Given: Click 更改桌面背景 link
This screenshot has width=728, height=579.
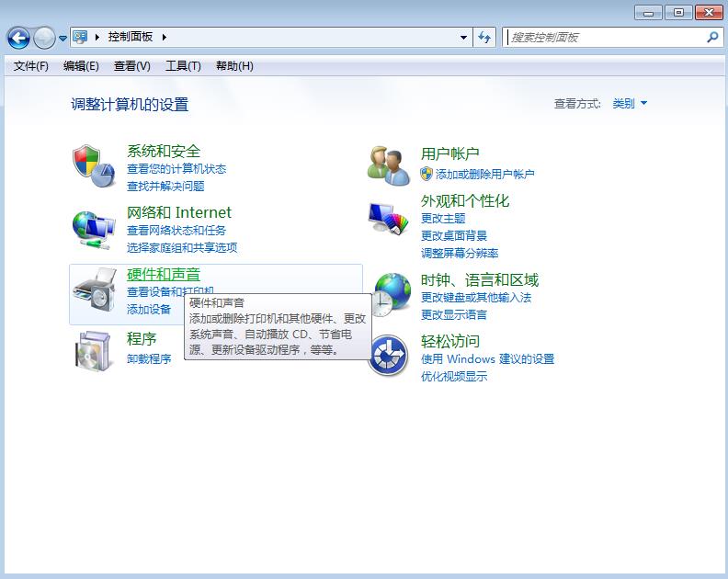Looking at the screenshot, I should tap(453, 236).
